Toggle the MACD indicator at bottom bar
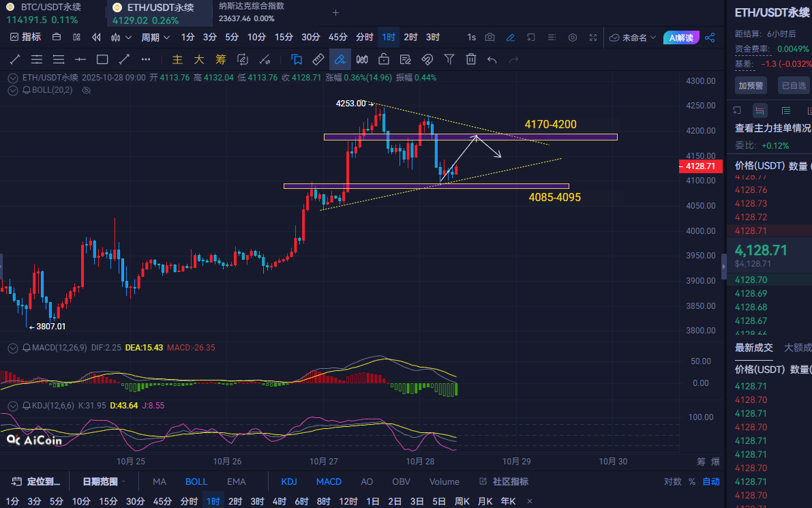The image size is (812, 508). click(329, 481)
